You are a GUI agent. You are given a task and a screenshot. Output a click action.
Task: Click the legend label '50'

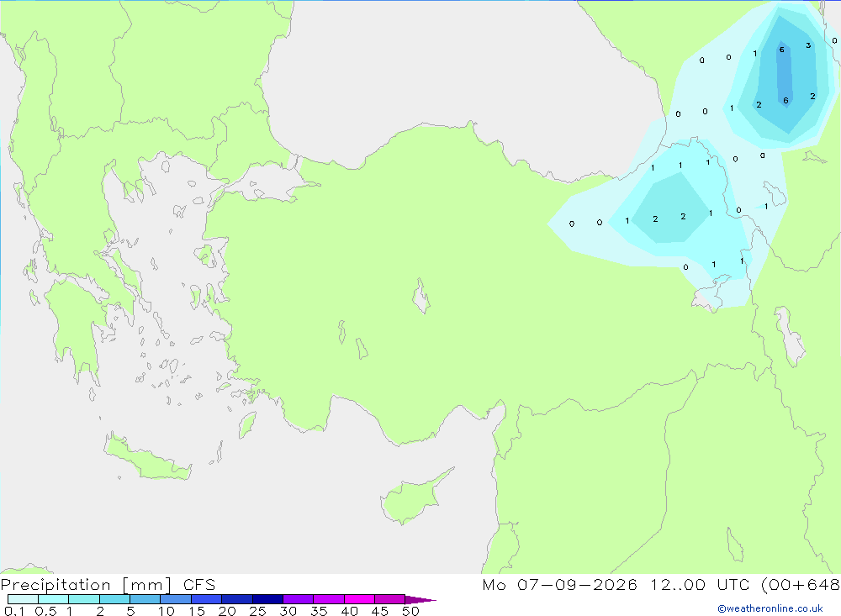click(411, 611)
